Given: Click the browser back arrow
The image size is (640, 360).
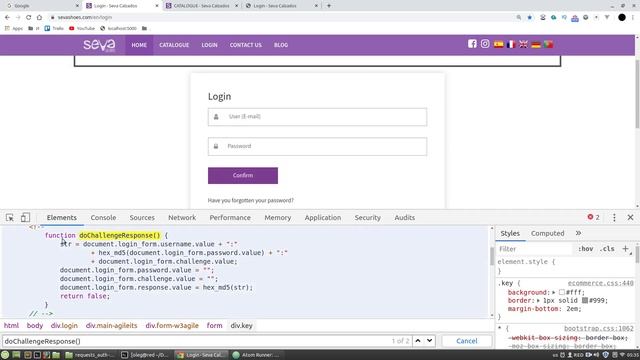Looking at the screenshot, I should [x=7, y=18].
